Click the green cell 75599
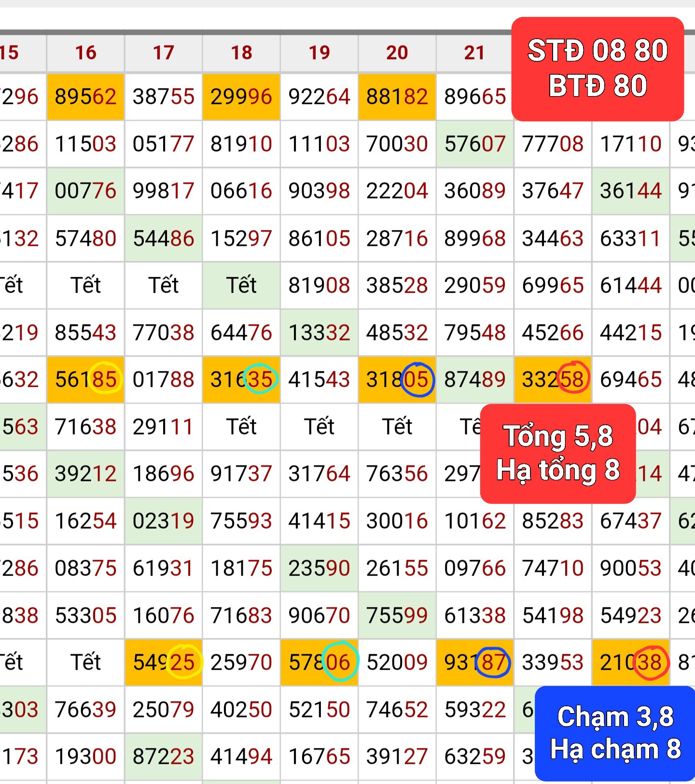Viewport: 695px width, 784px height. (x=397, y=616)
